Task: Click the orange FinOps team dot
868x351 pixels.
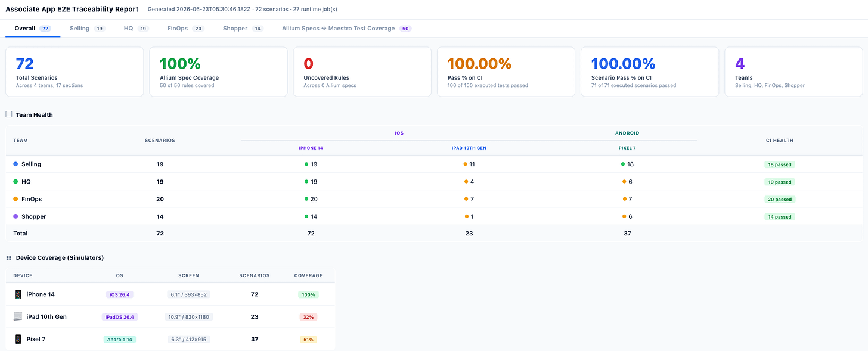Action: 15,199
